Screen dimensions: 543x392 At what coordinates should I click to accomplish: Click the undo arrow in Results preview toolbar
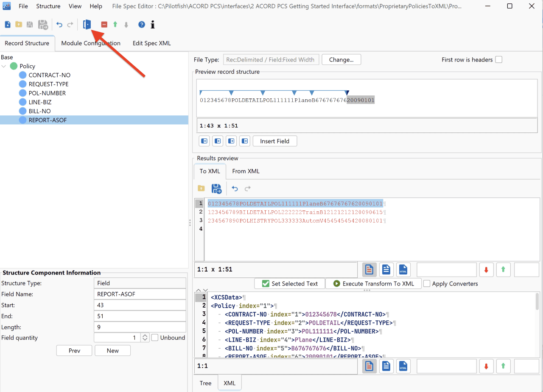[235, 188]
